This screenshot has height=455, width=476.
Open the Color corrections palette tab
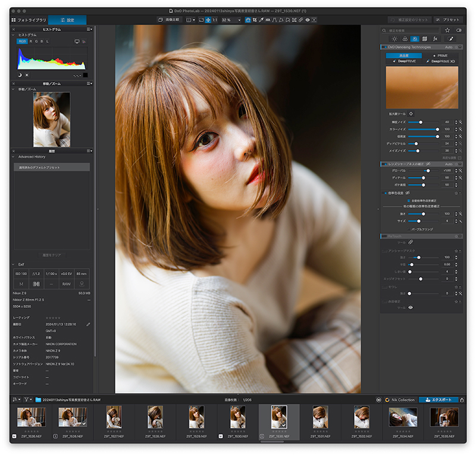coord(404,38)
